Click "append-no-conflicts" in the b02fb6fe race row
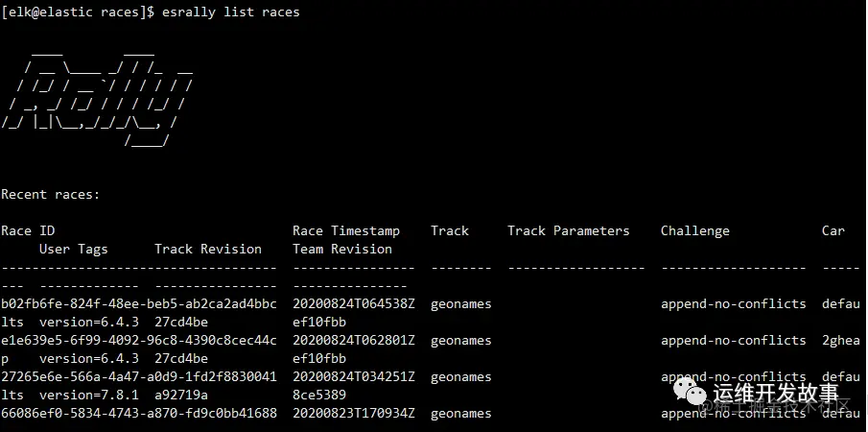Image resolution: width=868 pixels, height=432 pixels. [x=734, y=304]
